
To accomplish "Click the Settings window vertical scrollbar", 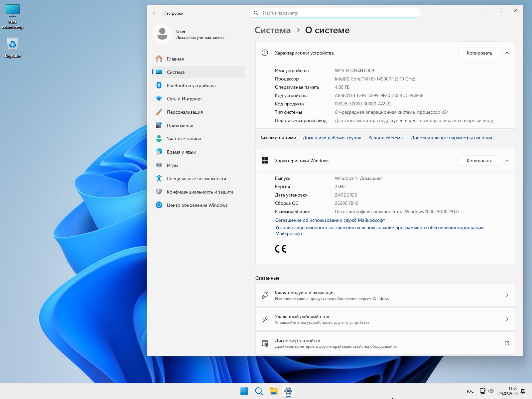I will pos(522,233).
